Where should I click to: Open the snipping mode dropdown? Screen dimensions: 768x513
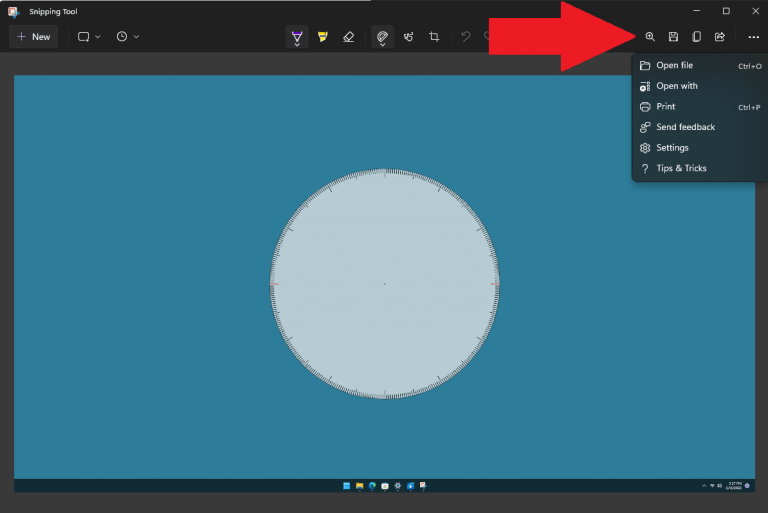[89, 37]
